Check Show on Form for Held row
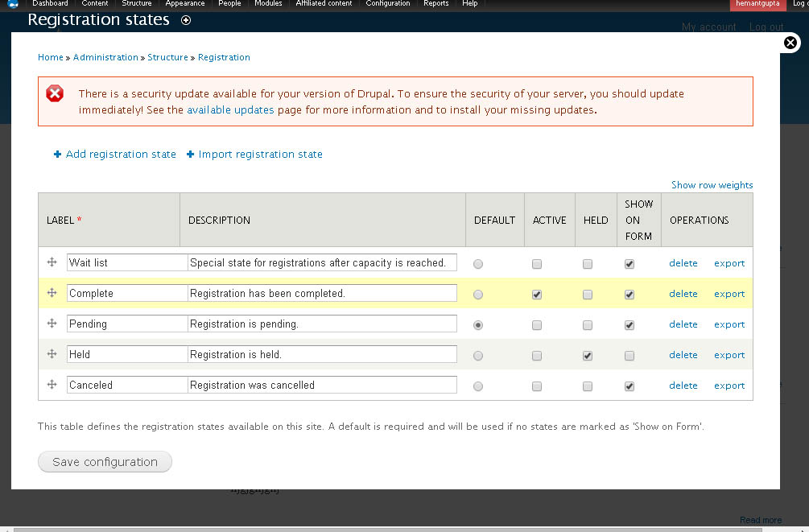Screen dimensions: 809x532 click(629, 356)
